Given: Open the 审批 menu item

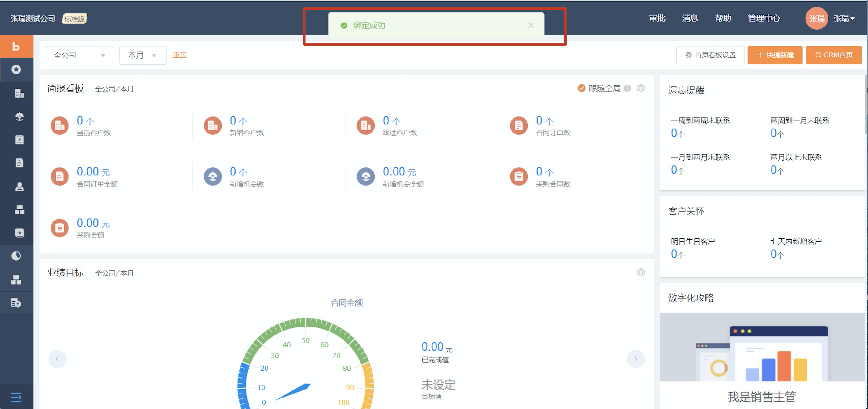Looking at the screenshot, I should coord(657,18).
